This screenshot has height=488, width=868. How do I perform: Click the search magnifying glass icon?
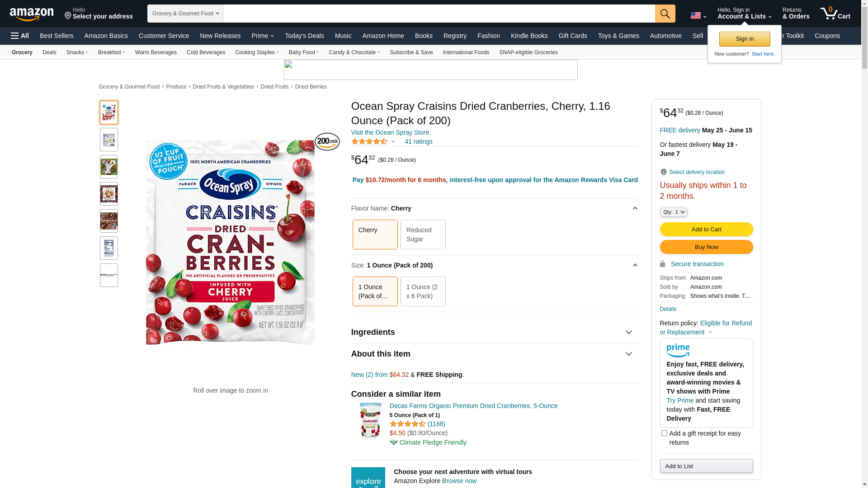pyautogui.click(x=665, y=14)
